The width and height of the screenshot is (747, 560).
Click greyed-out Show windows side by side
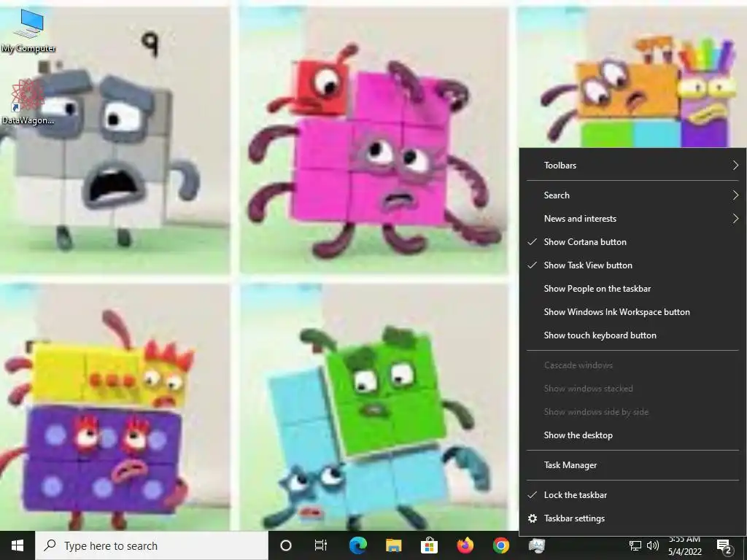pyautogui.click(x=632, y=412)
